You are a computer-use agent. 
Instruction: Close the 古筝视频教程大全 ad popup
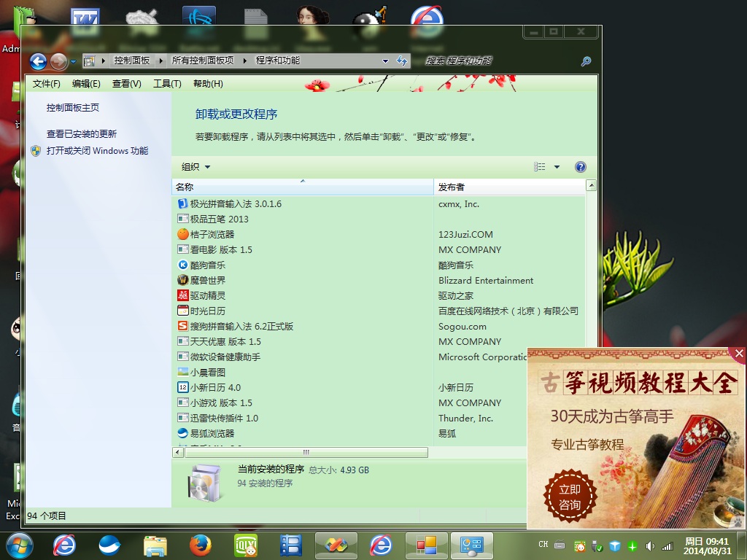point(738,354)
